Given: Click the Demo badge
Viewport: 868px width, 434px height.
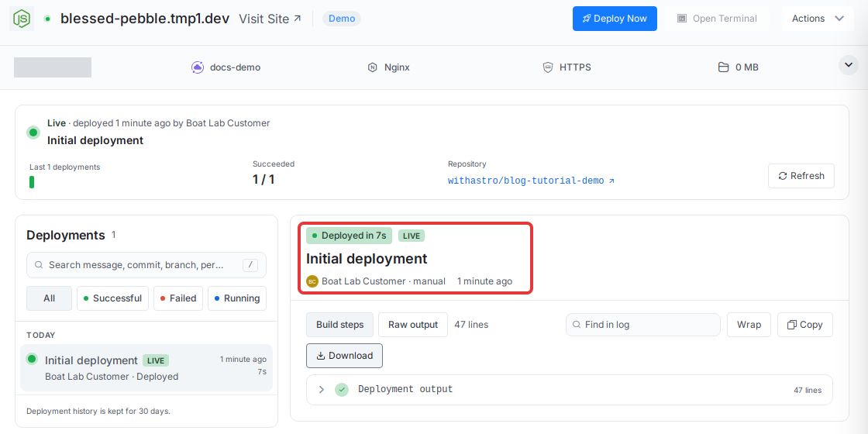Looking at the screenshot, I should [342, 19].
